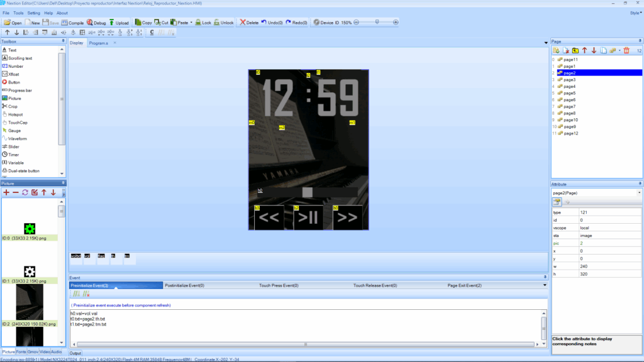Open the Tools menu
This screenshot has height=362, width=644.
pyautogui.click(x=18, y=13)
